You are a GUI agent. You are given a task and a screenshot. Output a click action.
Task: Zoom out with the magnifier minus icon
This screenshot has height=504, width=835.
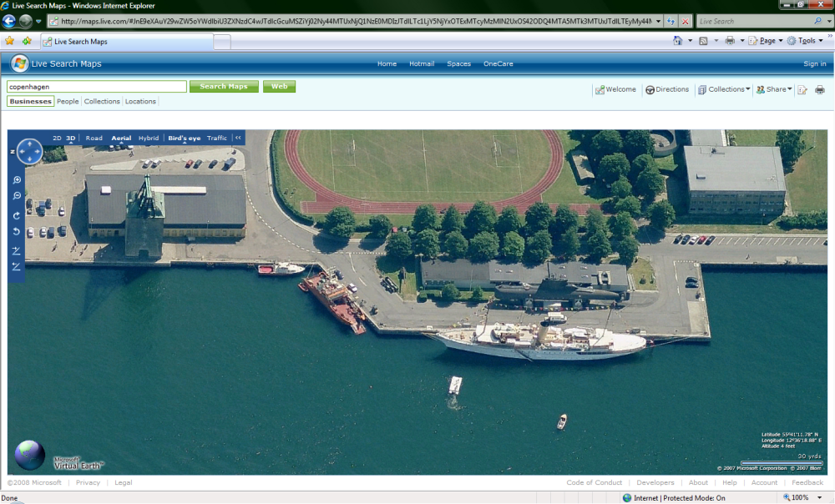(x=17, y=196)
